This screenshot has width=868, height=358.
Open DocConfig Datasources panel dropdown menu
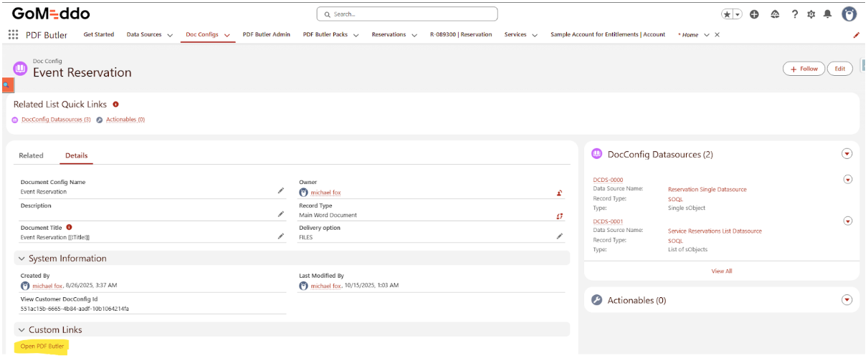tap(847, 154)
